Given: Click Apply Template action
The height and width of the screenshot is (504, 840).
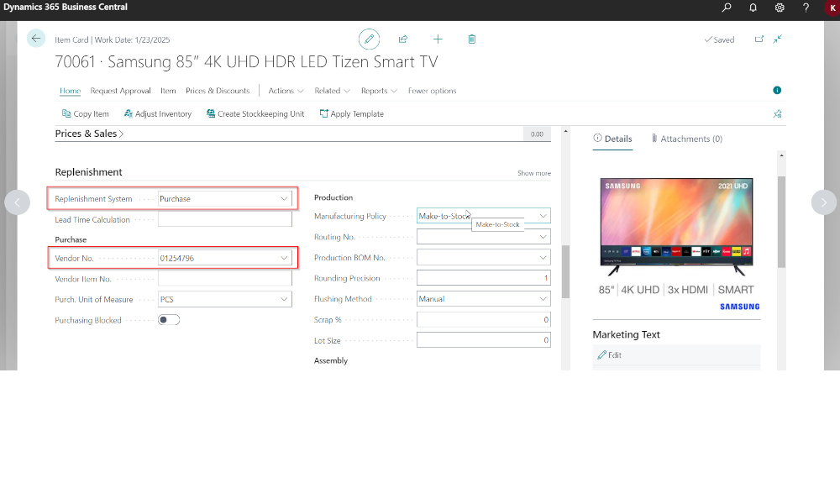Looking at the screenshot, I should [352, 114].
